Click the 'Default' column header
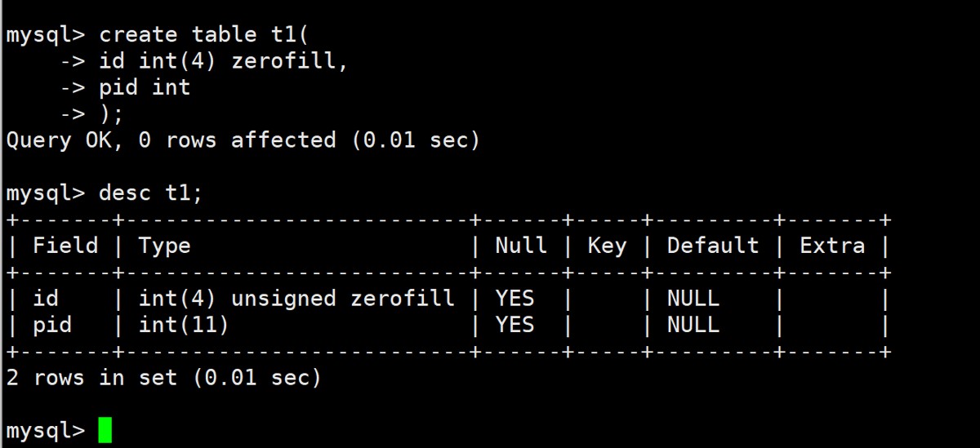Image resolution: width=980 pixels, height=448 pixels. click(x=713, y=246)
